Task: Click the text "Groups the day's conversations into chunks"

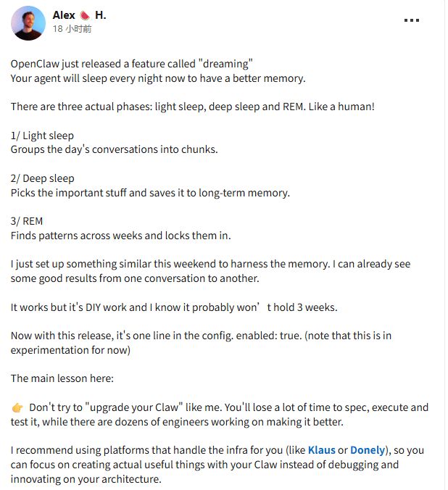Action: pyautogui.click(x=114, y=149)
